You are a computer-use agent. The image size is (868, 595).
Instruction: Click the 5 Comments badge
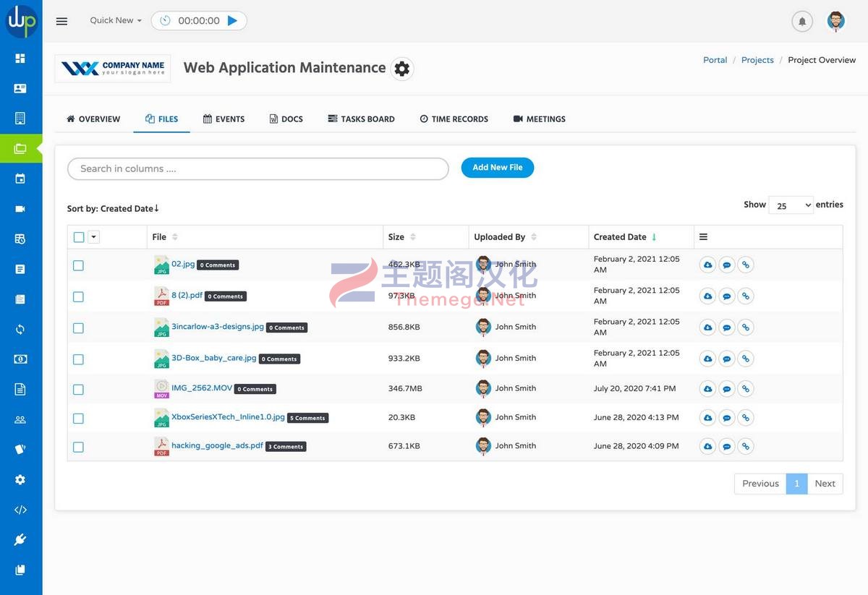click(x=308, y=418)
